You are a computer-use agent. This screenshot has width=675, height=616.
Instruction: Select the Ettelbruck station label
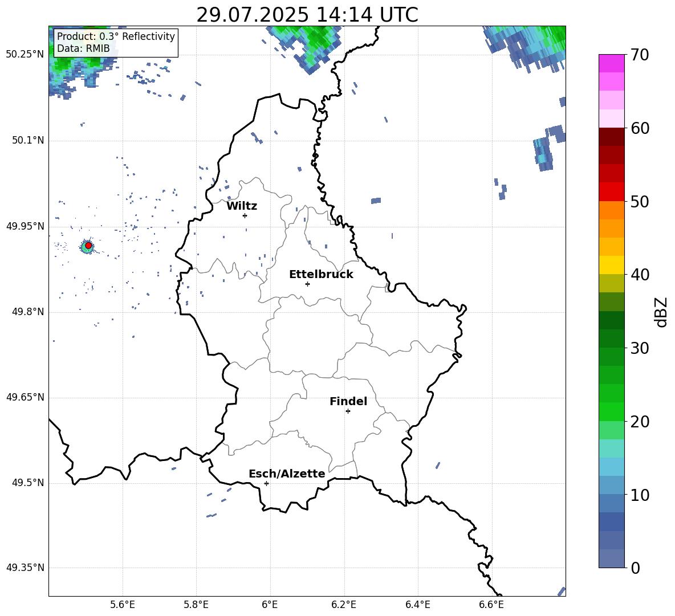pyautogui.click(x=321, y=275)
